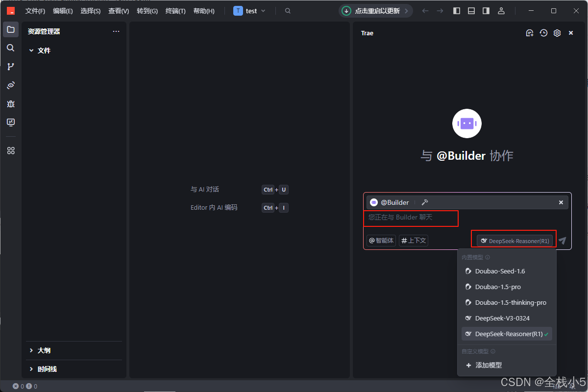The image size is (588, 392).
Task: Open the Explorer more actions ellipsis
Action: (116, 31)
